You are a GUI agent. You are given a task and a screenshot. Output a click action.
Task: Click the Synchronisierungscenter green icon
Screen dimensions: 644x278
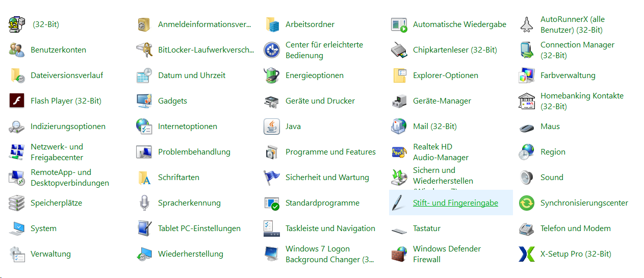point(527,203)
